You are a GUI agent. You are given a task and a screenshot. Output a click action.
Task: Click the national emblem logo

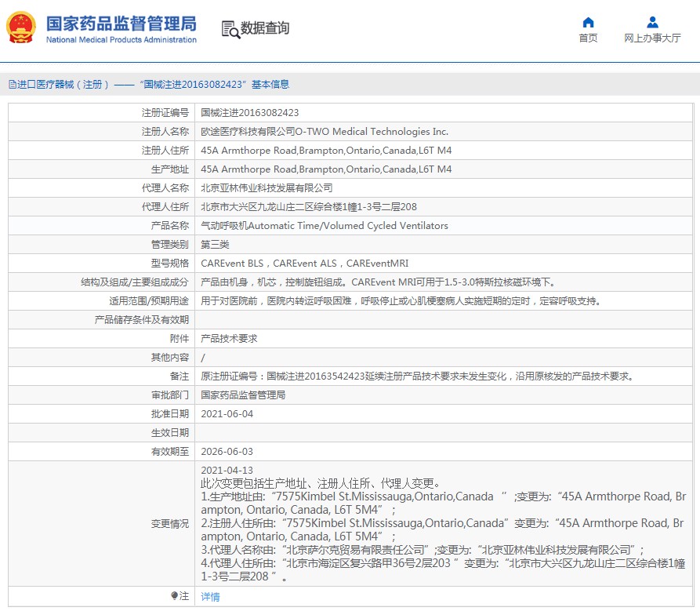click(x=20, y=27)
